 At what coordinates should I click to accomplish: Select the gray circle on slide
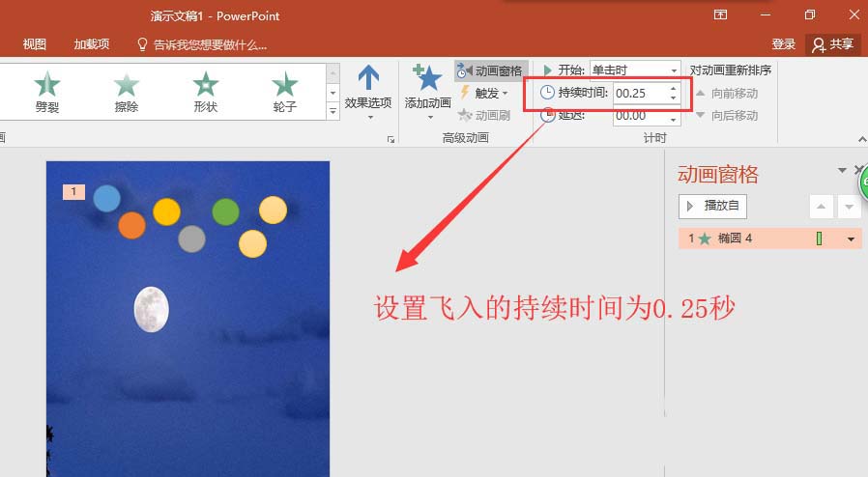coord(192,238)
